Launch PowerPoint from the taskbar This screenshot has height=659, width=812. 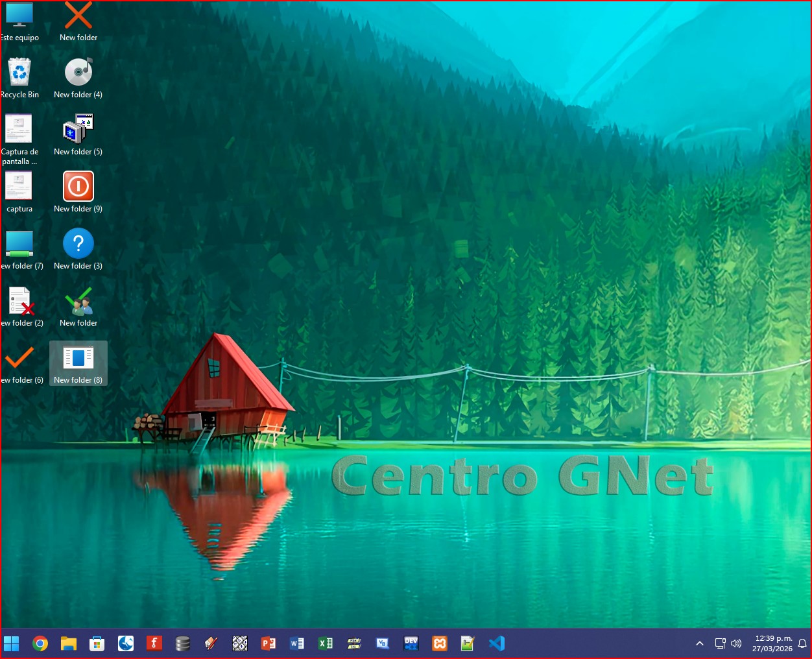coord(268,643)
